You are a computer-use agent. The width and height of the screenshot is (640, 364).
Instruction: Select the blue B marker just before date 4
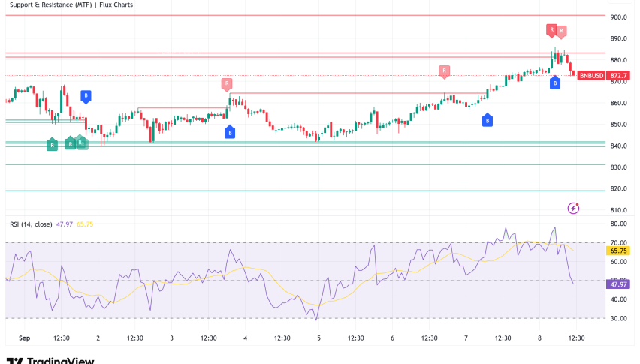click(x=230, y=132)
